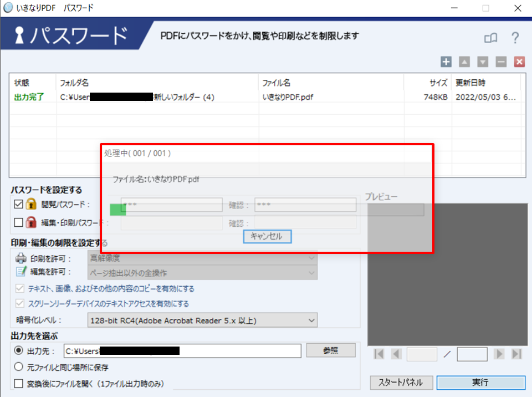Select the いきなりPDF.pdf file name cell
This screenshot has height=397, width=532.
coord(288,97)
